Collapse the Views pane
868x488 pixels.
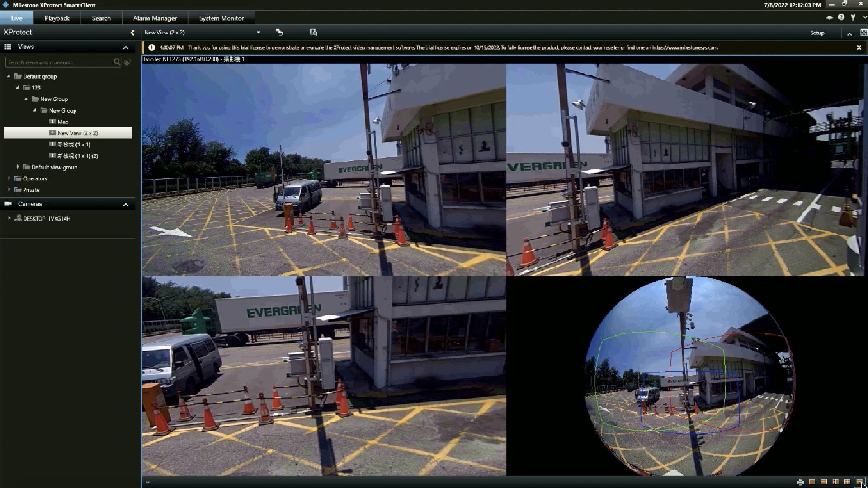[x=126, y=47]
